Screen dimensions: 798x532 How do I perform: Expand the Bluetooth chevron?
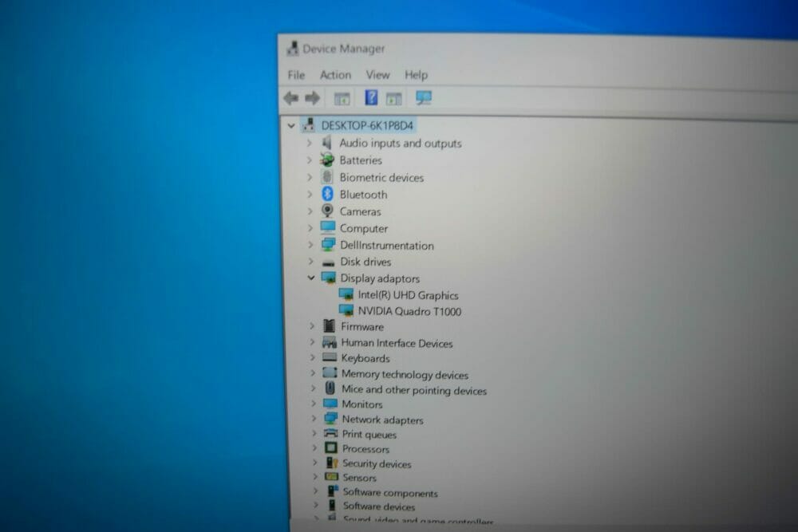pos(310,195)
